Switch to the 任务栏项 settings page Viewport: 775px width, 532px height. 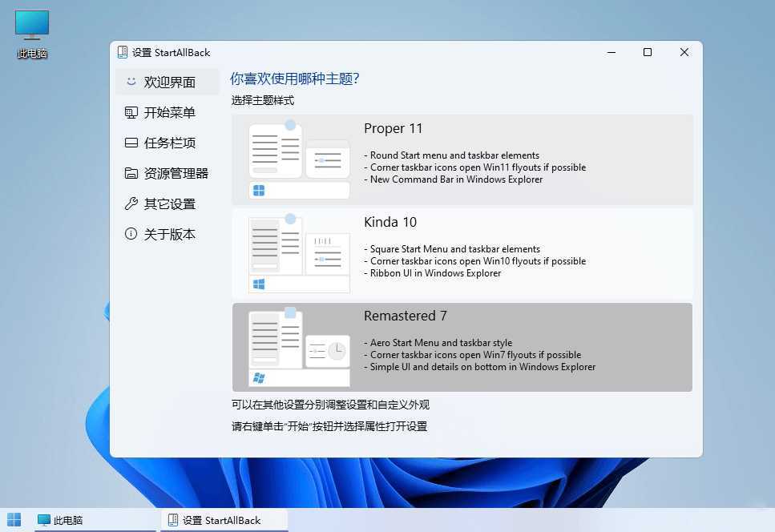pyautogui.click(x=169, y=143)
